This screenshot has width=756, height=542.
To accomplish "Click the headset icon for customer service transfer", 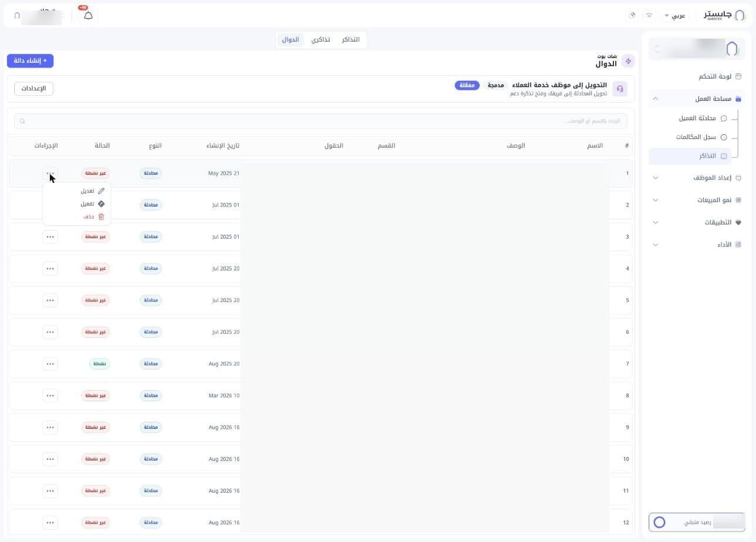I will click(620, 89).
